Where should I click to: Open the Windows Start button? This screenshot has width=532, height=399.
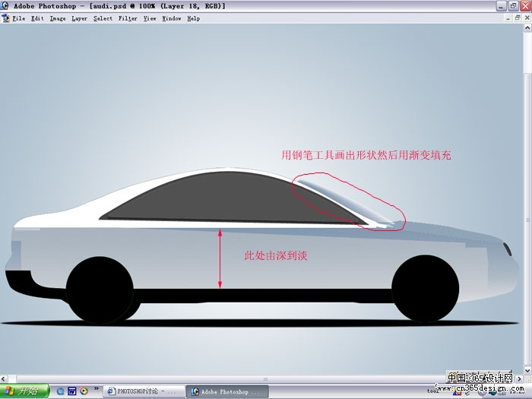24,391
